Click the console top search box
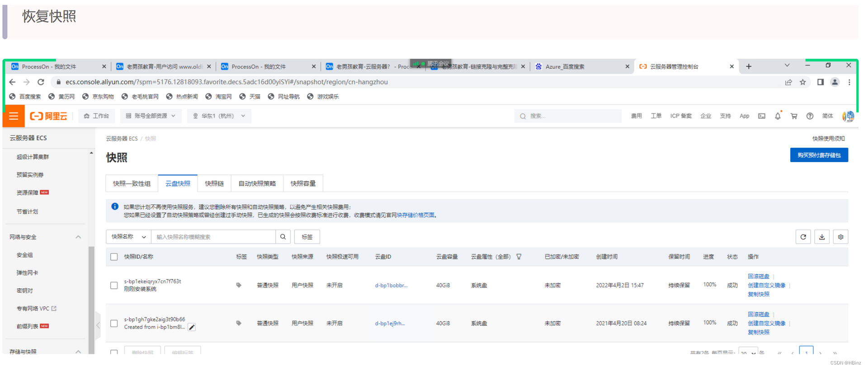Screen dimensions: 868x369 (568, 116)
